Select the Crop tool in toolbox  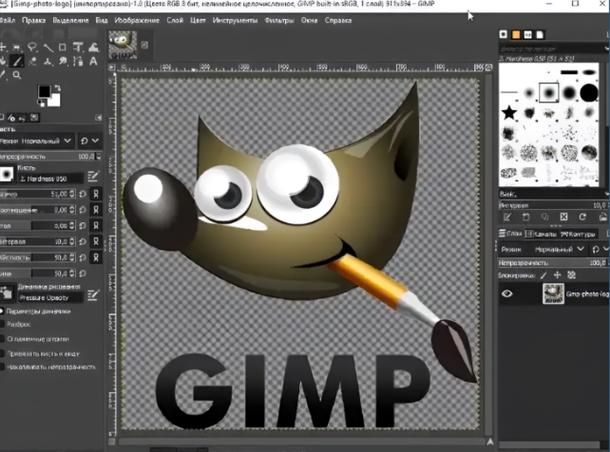pyautogui.click(x=62, y=47)
